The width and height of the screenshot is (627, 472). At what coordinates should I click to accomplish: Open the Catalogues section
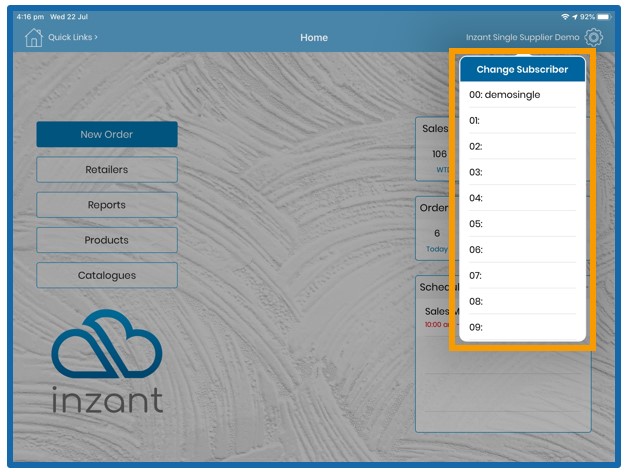coord(107,275)
